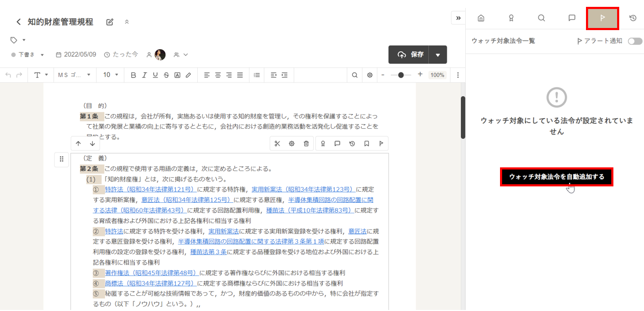Expand the font size 10 dropdown
This screenshot has height=311, width=644.
111,75
